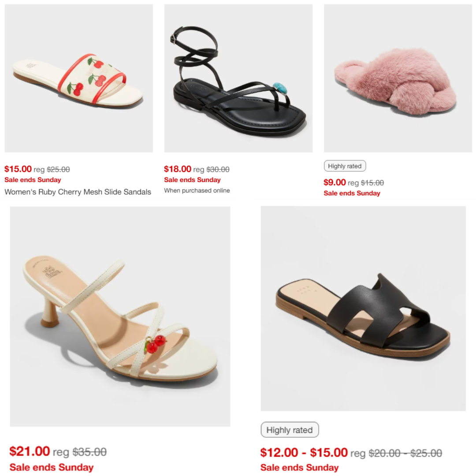Open the cherry mesh slide sandal image
The height and width of the screenshot is (476, 476).
point(78,78)
